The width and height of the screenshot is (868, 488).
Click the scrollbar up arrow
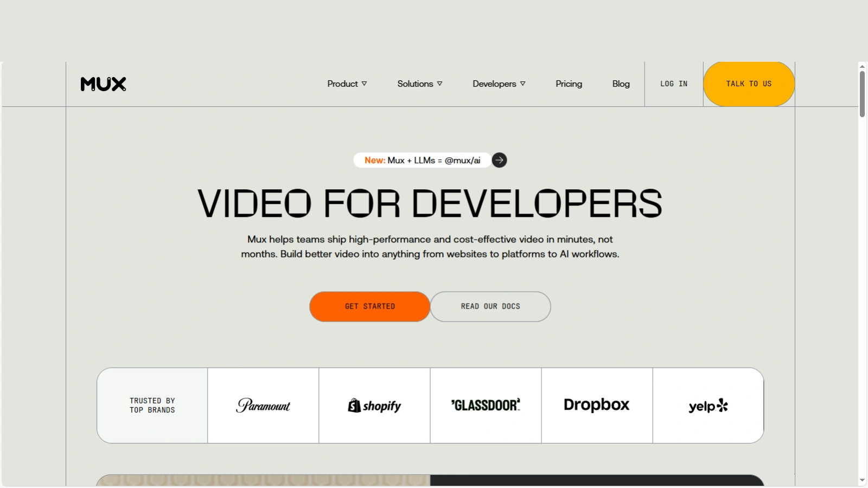(x=862, y=67)
